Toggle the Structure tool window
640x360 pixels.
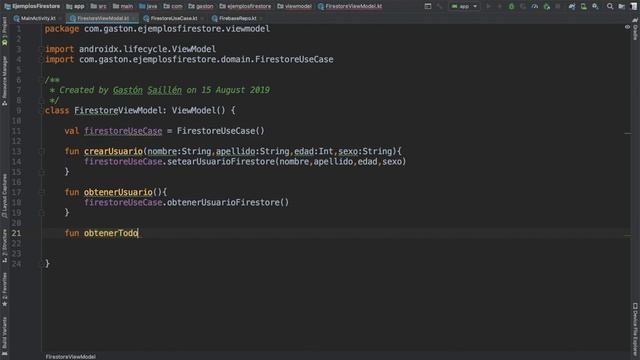coord(4,246)
